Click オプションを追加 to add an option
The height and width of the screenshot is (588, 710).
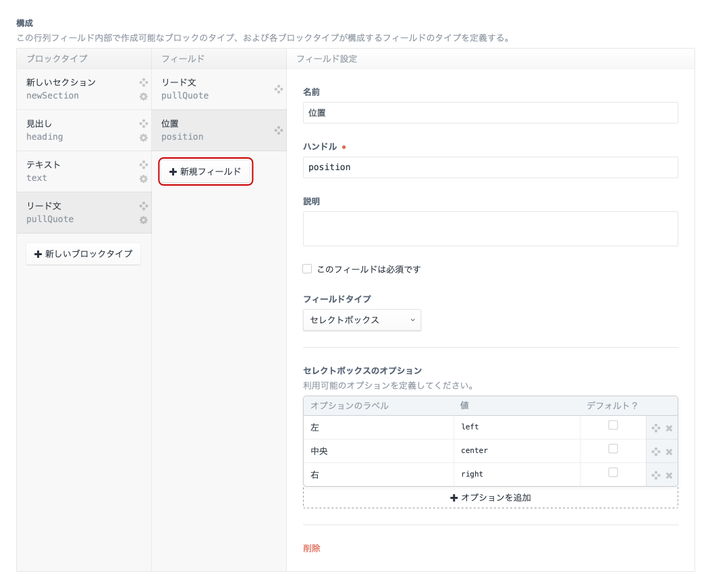tap(491, 498)
